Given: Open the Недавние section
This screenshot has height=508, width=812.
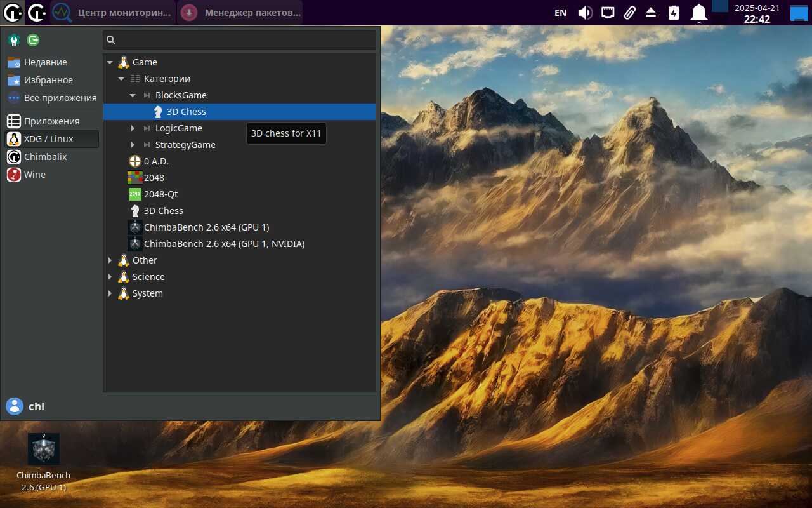Looking at the screenshot, I should click(52, 62).
